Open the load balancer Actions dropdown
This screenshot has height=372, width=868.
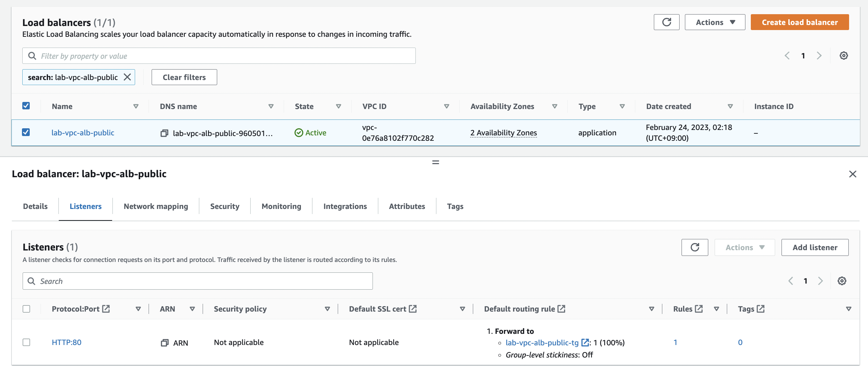click(x=715, y=22)
